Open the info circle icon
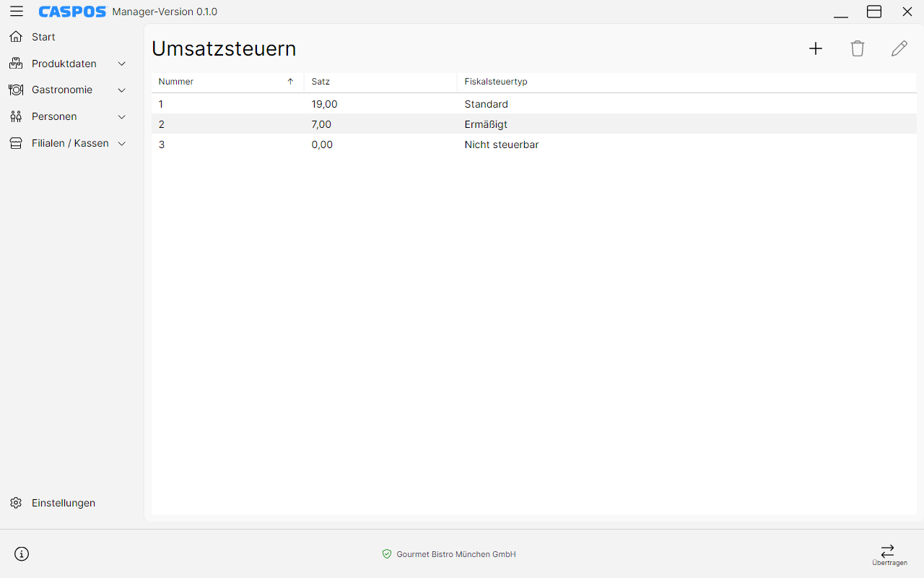 pos(22,554)
